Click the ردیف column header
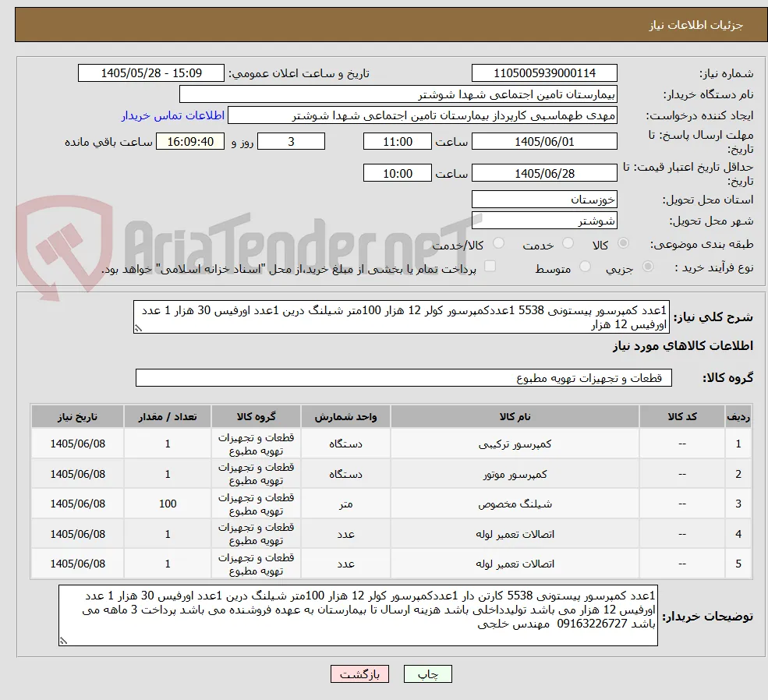Viewport: 768px width, 700px height. pos(738,416)
